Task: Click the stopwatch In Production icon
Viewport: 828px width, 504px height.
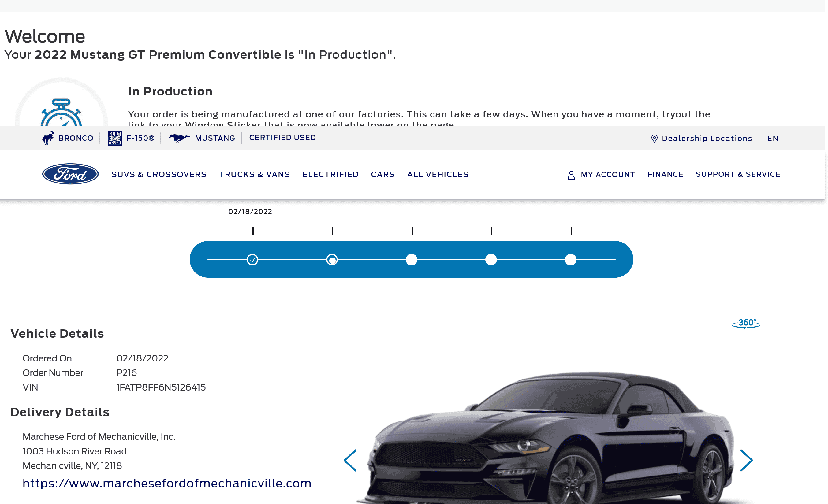Action: (x=61, y=113)
